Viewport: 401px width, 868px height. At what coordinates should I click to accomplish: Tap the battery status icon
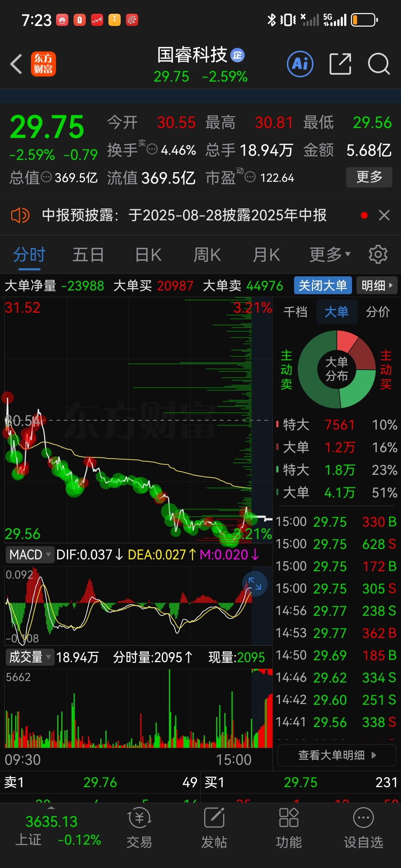(x=364, y=20)
